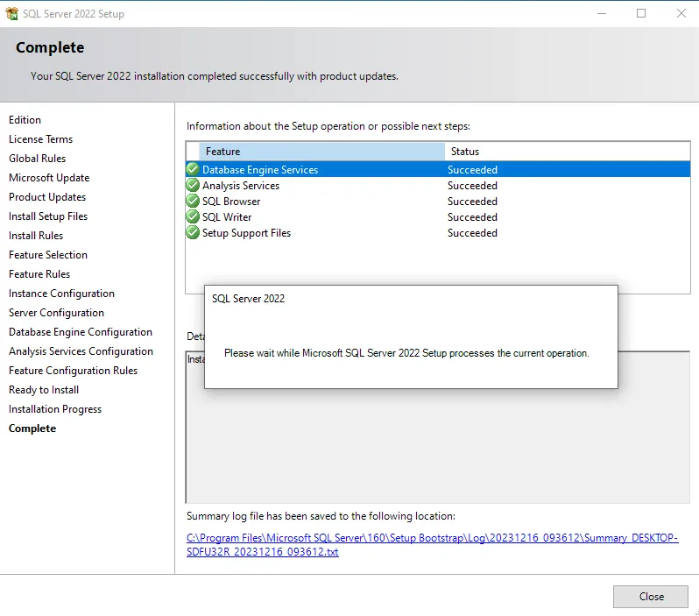Click the green check beside Analysis Services
This screenshot has height=616, width=699.
[193, 185]
